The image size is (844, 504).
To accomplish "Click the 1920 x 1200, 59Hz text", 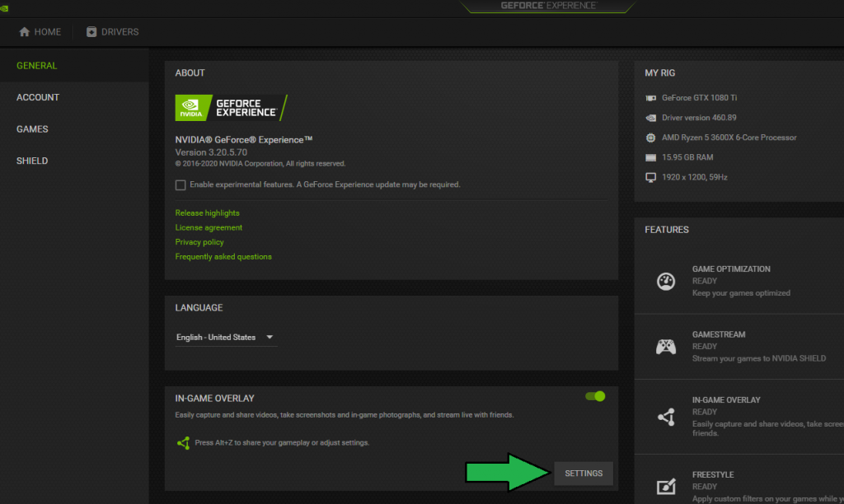I will click(694, 178).
